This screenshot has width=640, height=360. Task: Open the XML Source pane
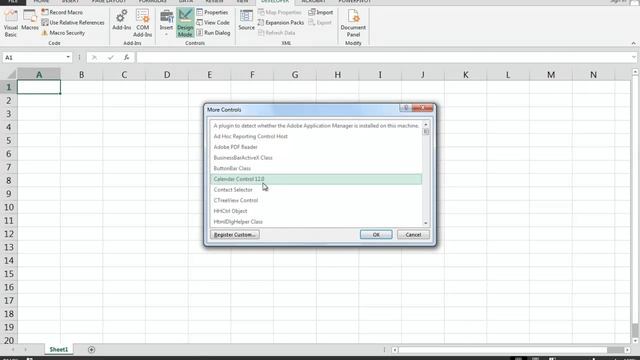[246, 20]
